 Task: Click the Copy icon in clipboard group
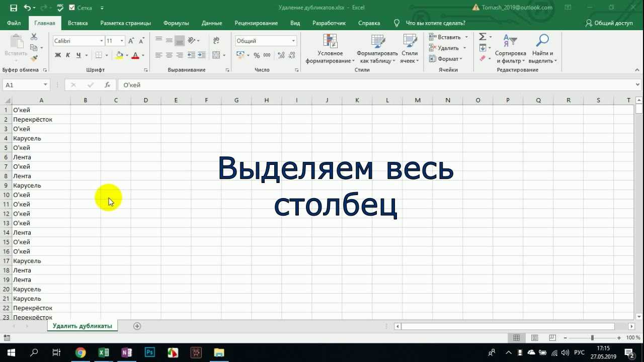click(x=34, y=48)
